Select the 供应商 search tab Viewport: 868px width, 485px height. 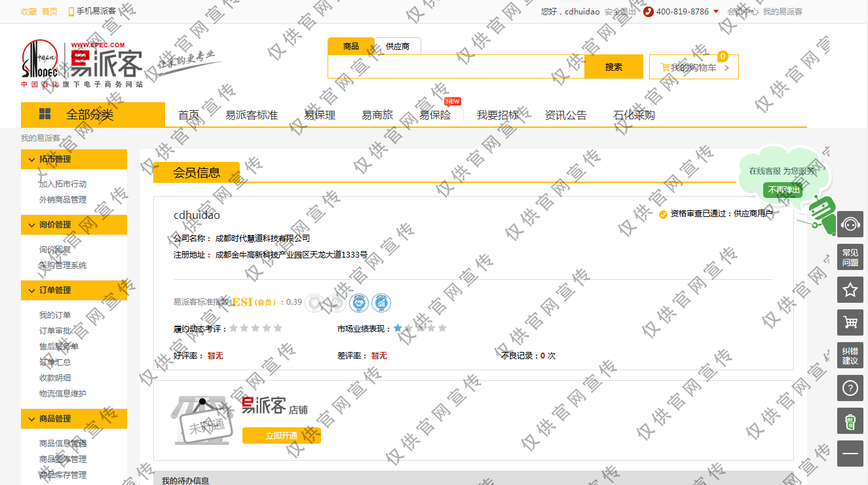point(398,47)
